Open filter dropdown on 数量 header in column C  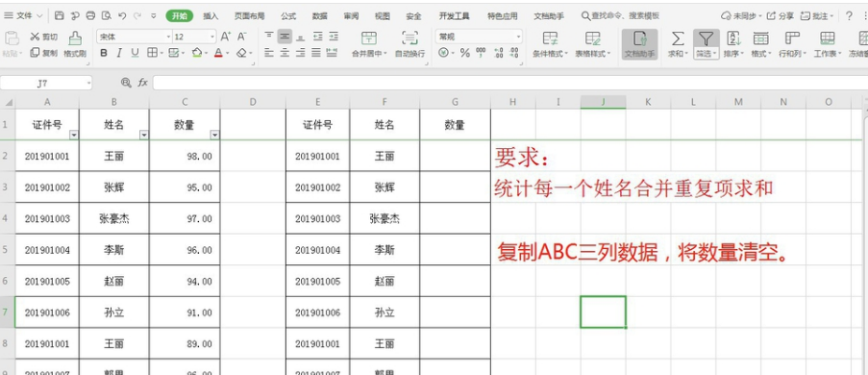click(x=214, y=135)
